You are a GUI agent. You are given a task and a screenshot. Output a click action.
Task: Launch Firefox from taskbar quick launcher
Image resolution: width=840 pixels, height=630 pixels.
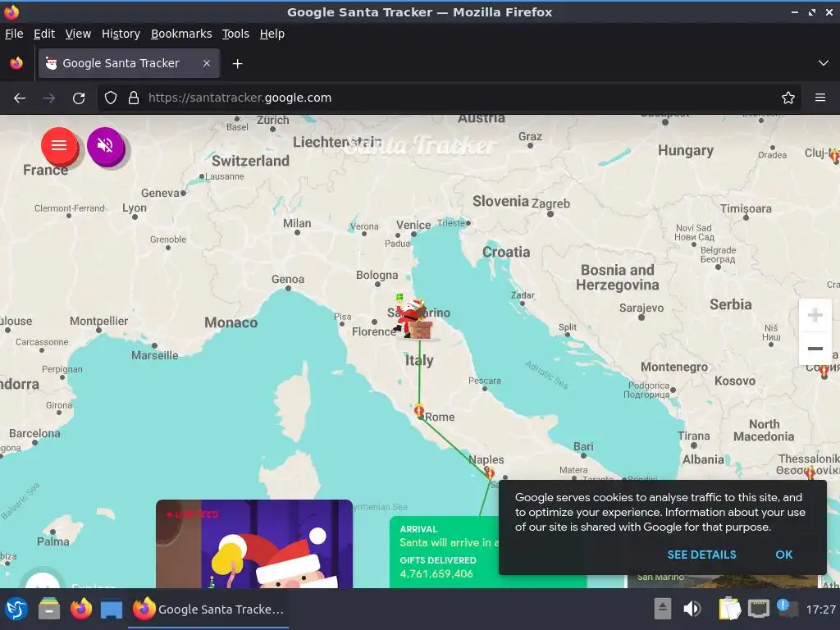81,609
